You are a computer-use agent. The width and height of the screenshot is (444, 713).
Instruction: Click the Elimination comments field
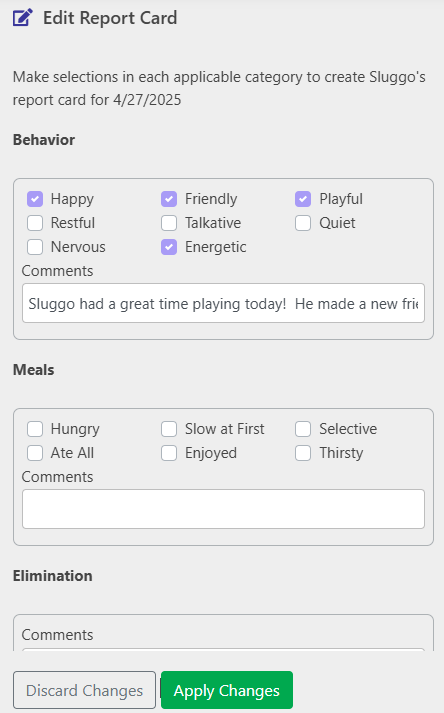(x=223, y=650)
